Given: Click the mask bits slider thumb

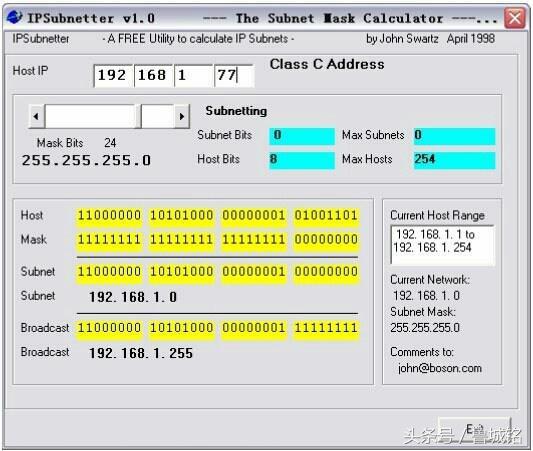Looking at the screenshot, I should click(x=138, y=116).
